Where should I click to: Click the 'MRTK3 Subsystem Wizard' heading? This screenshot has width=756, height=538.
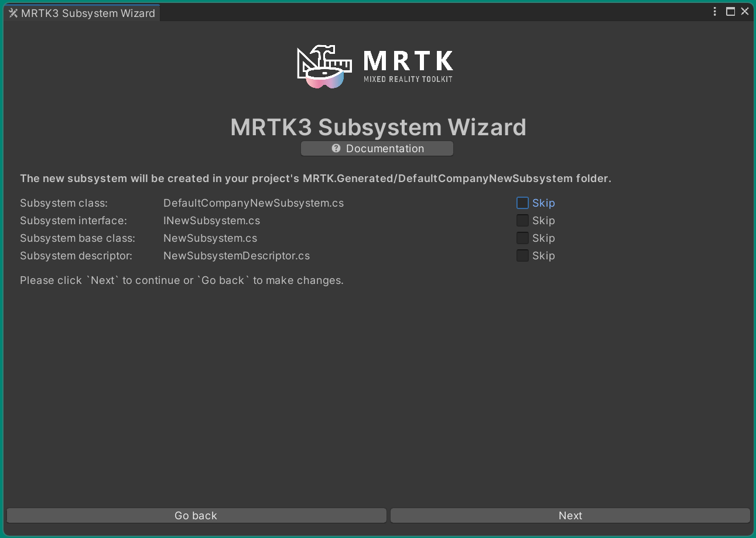click(x=378, y=127)
